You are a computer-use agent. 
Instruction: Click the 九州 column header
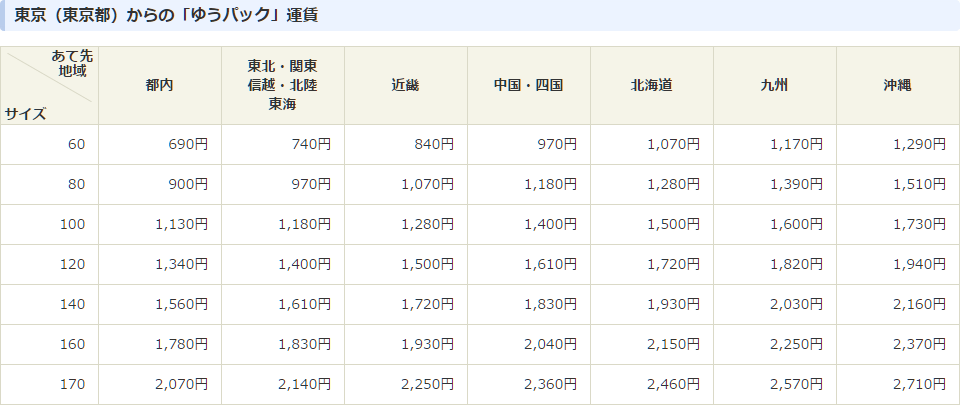[774, 86]
